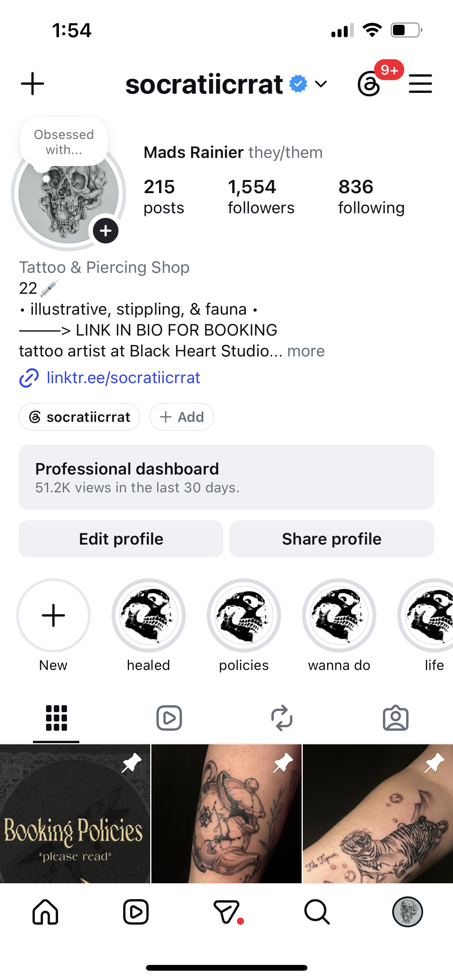Open the Search magnifier icon
This screenshot has width=453, height=980.
(x=317, y=911)
